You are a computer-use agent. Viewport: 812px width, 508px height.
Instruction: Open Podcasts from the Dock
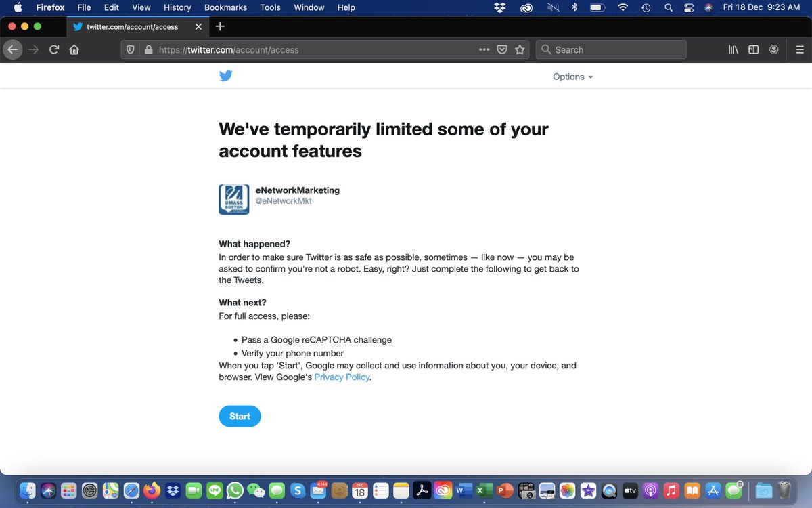[x=650, y=490]
